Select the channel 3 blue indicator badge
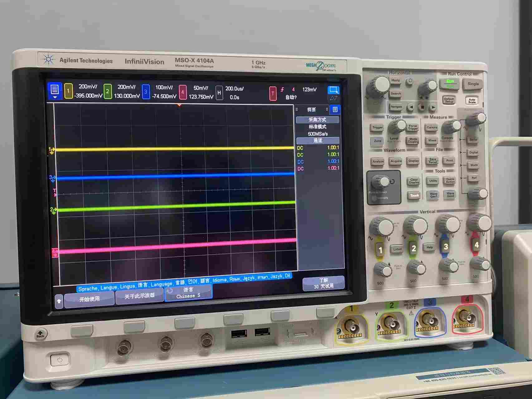 pos(146,92)
